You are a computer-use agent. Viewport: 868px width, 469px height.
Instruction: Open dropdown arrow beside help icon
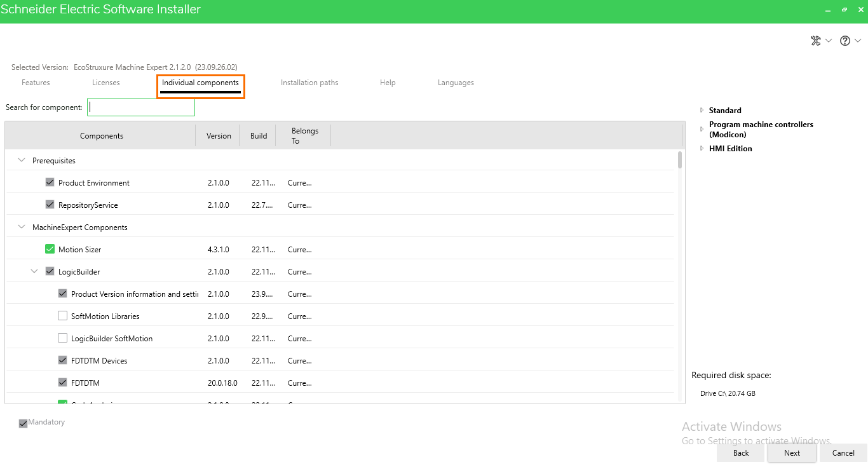point(858,41)
